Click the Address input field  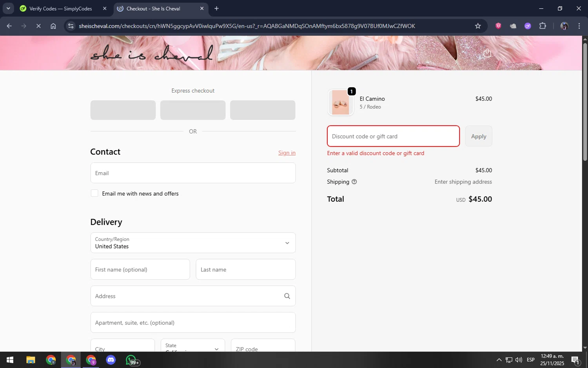pos(193,296)
